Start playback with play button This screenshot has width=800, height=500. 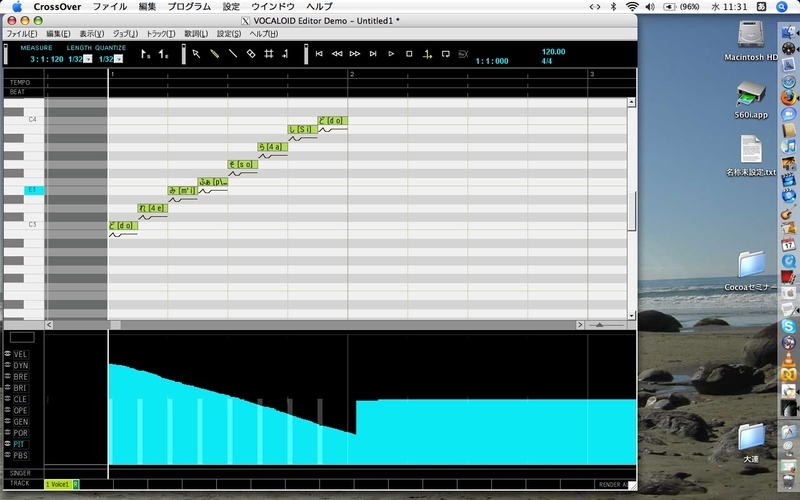click(x=391, y=54)
